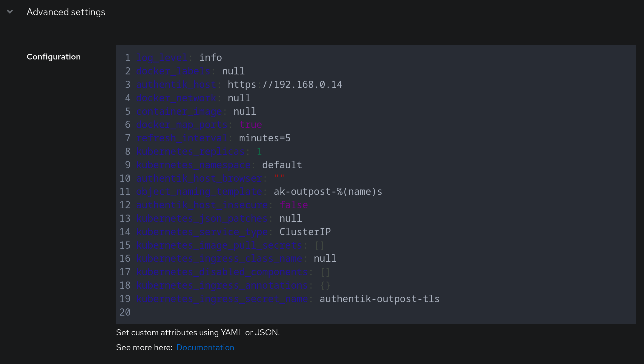The height and width of the screenshot is (364, 644).
Task: Click the refresh_interval key on line 7
Action: 182,138
